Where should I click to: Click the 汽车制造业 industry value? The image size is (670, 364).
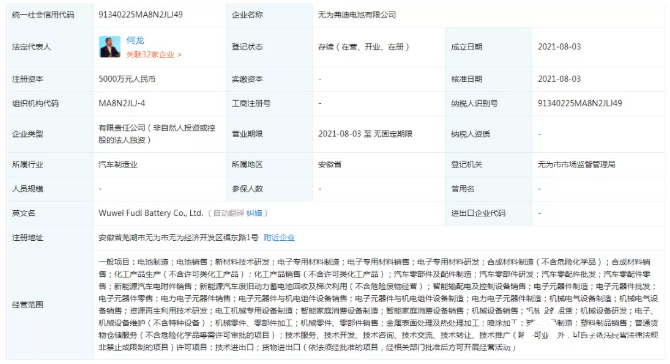(118, 164)
